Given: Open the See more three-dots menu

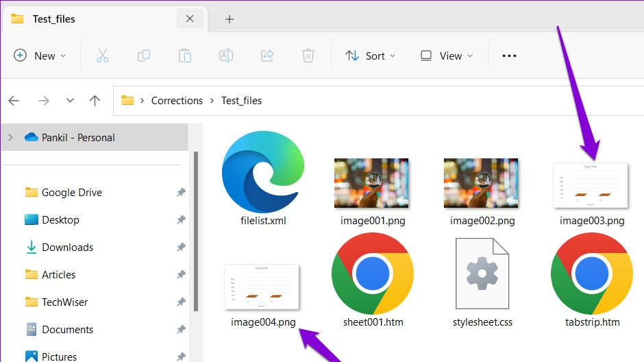Looking at the screenshot, I should coord(509,56).
